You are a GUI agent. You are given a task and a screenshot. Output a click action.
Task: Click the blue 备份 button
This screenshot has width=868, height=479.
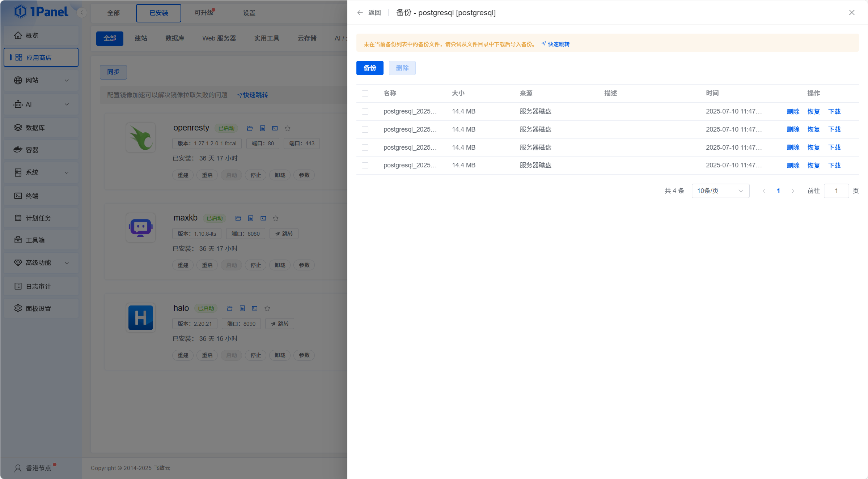(x=370, y=68)
